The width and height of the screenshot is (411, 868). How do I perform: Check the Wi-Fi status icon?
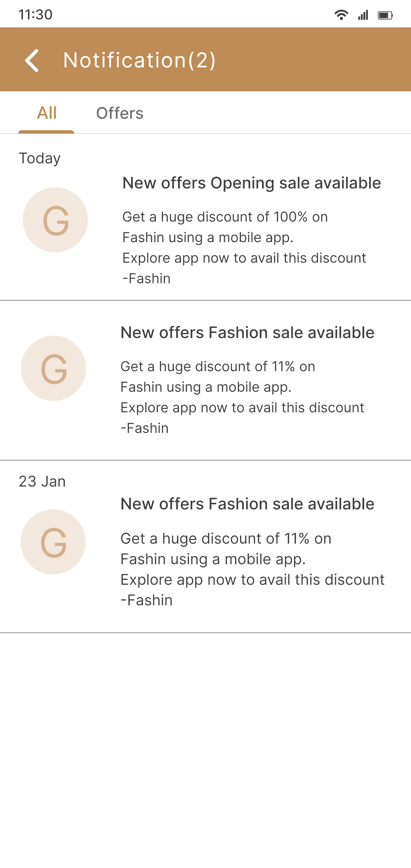(x=341, y=15)
